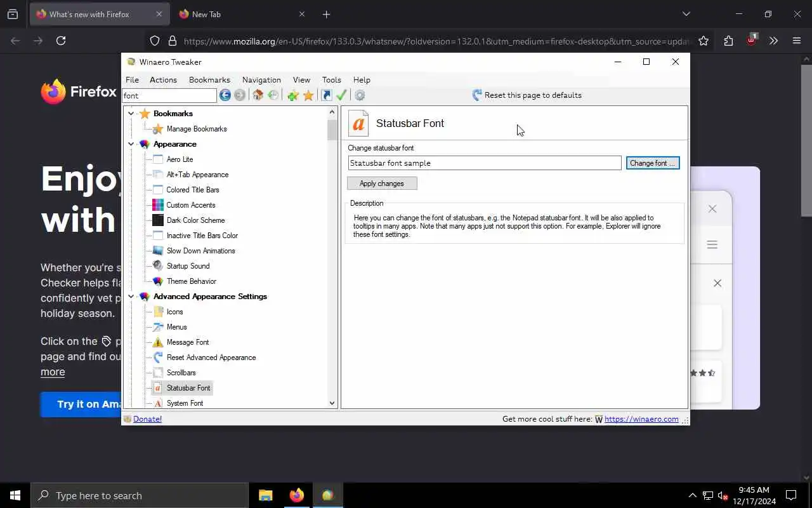The height and width of the screenshot is (508, 812).
Task: Select Aero Lite in the tree
Action: coord(180,159)
